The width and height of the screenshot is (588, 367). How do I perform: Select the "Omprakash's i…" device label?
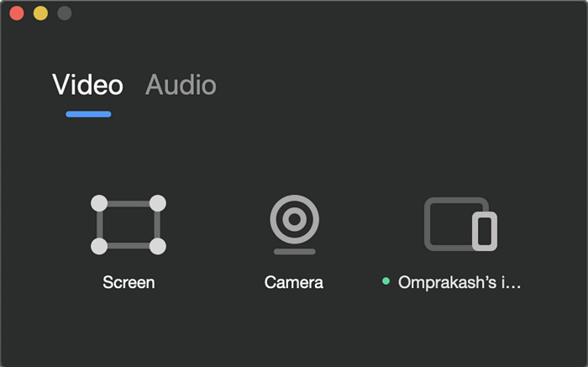459,283
